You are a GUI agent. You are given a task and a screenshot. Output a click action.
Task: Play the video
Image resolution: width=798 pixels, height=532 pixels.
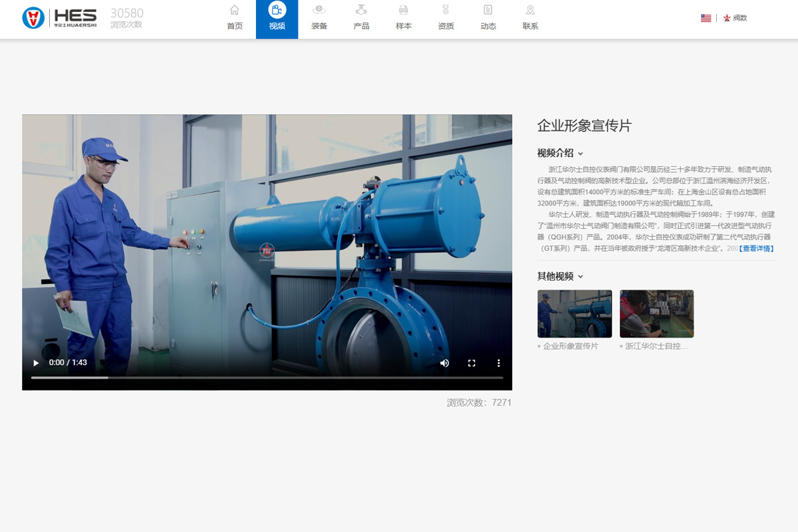(36, 363)
